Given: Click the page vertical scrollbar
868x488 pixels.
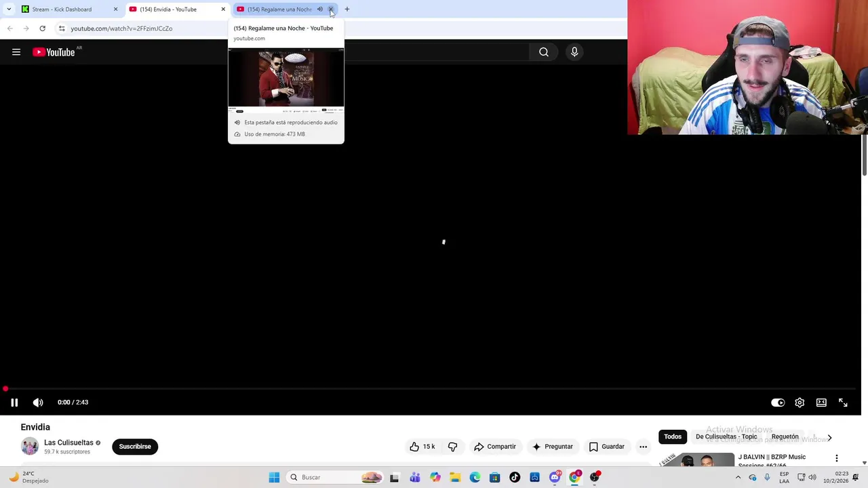Looking at the screenshot, I should point(864,156).
